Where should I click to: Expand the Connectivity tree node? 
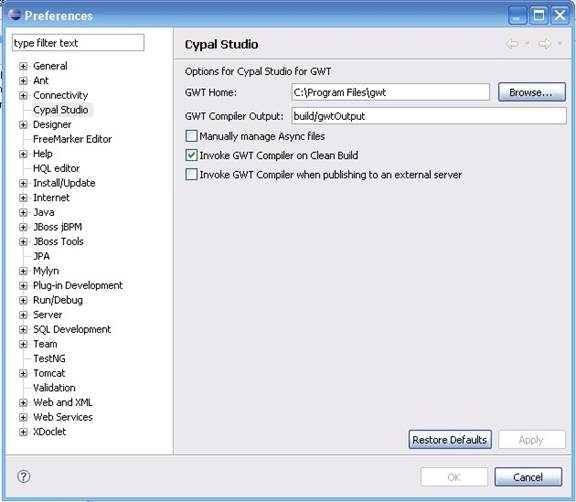click(23, 95)
